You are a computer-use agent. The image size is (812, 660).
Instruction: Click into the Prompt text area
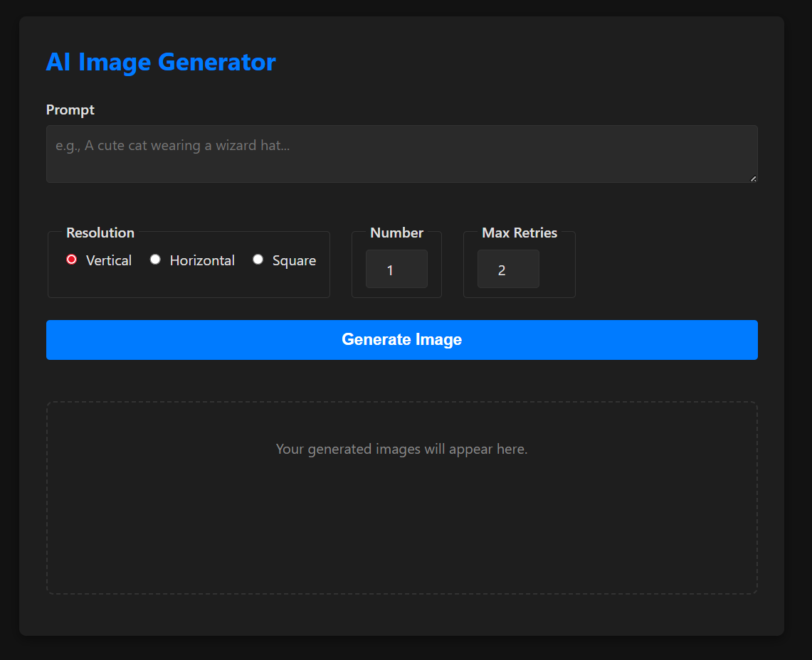(402, 154)
